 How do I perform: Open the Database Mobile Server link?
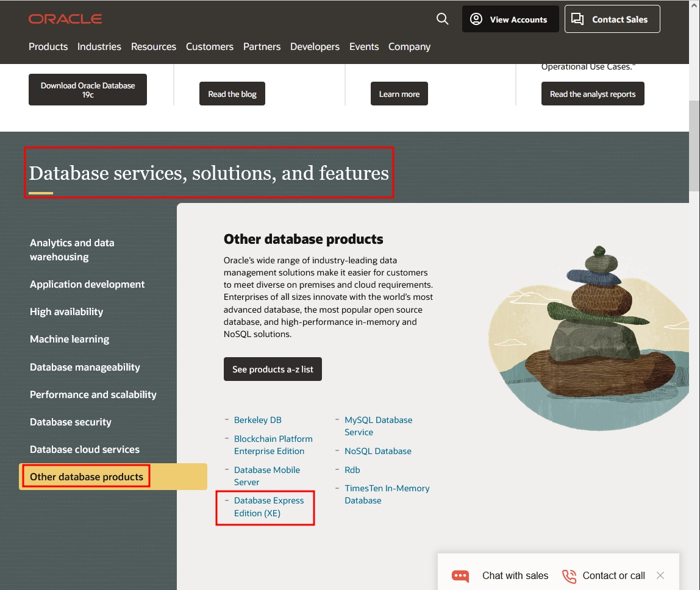point(267,476)
